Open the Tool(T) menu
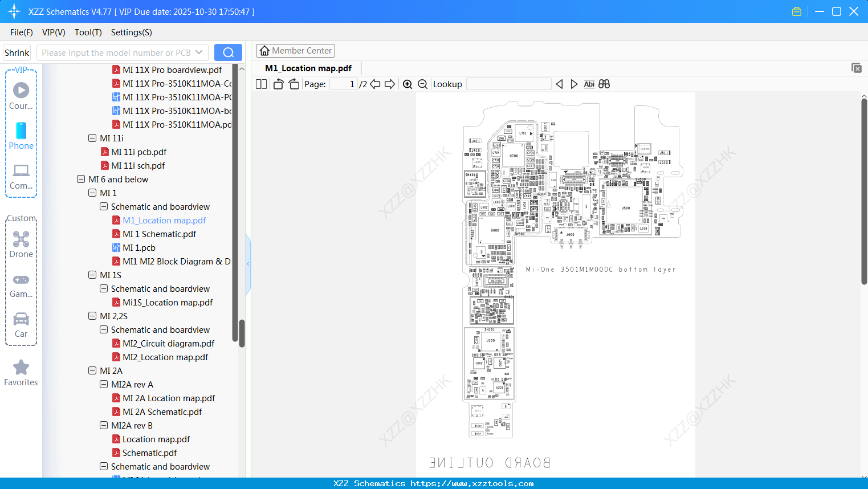The image size is (868, 489). point(88,32)
